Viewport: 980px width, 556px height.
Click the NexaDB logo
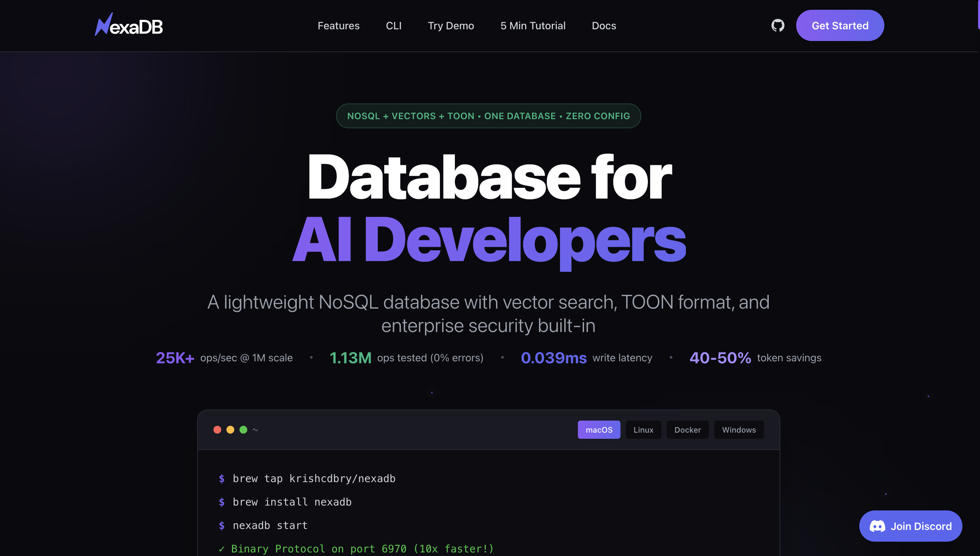129,24
